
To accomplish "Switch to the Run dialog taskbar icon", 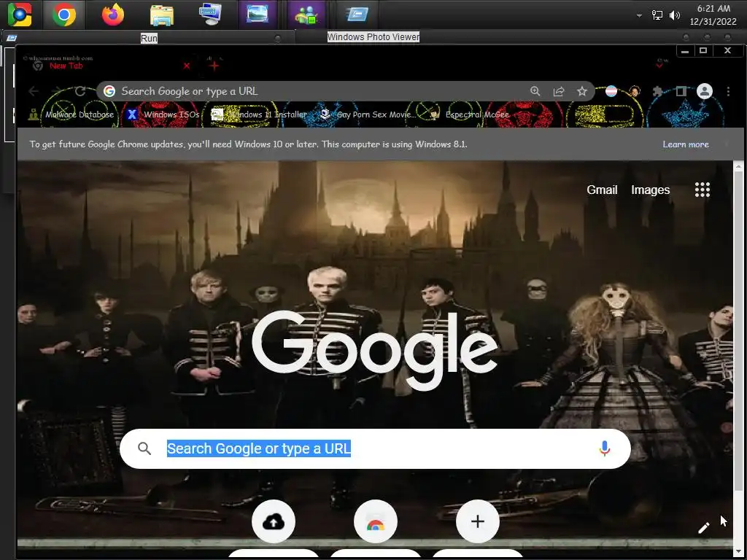I will point(356,15).
